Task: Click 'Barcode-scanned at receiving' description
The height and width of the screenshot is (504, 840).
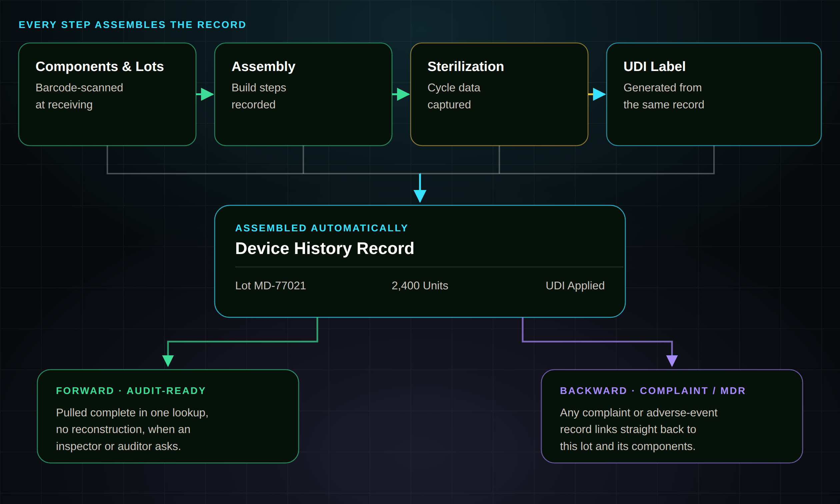Action: pyautogui.click(x=79, y=96)
